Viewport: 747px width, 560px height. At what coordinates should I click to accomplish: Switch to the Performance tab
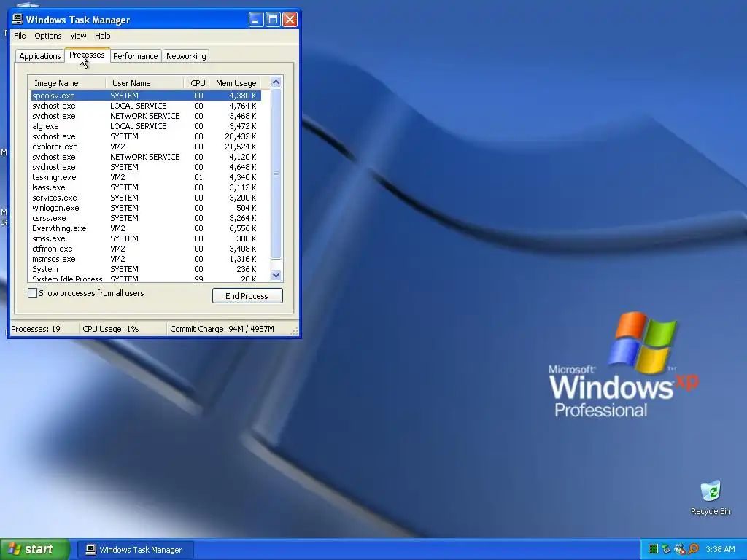click(x=135, y=56)
